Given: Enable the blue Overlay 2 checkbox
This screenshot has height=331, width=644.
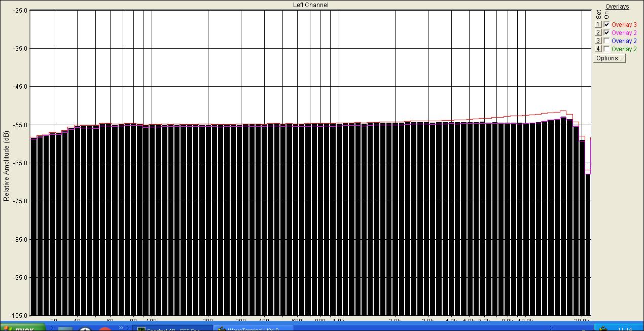Looking at the screenshot, I should (x=607, y=41).
